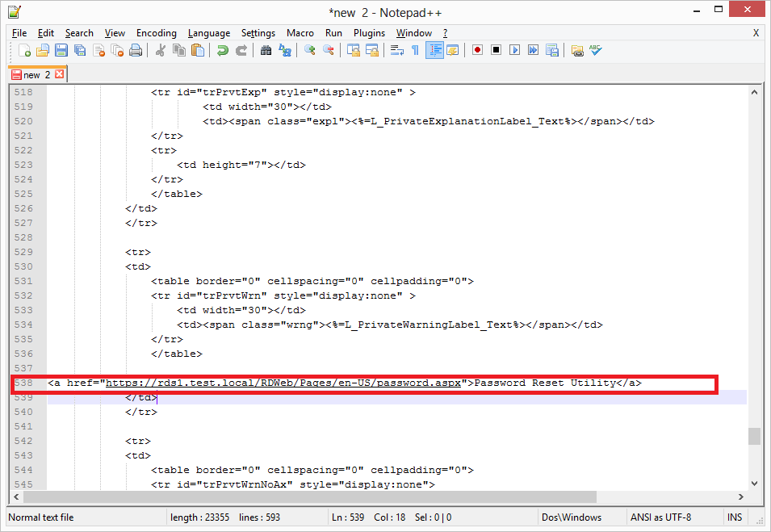This screenshot has height=532, width=771.
Task: Click the Close All toolbar icon
Action: (117, 50)
